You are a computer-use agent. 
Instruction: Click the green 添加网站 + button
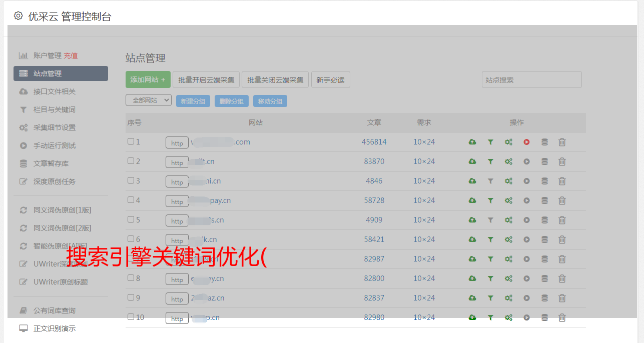point(148,79)
